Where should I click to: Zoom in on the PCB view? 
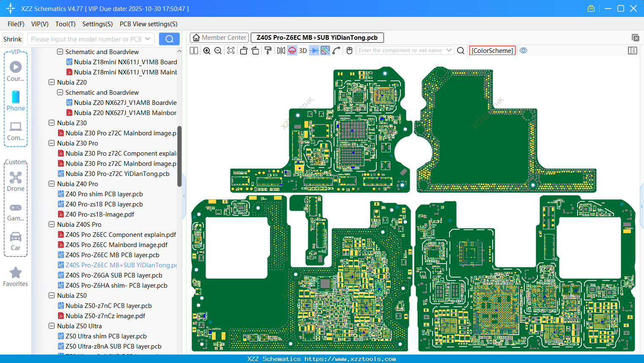(207, 51)
